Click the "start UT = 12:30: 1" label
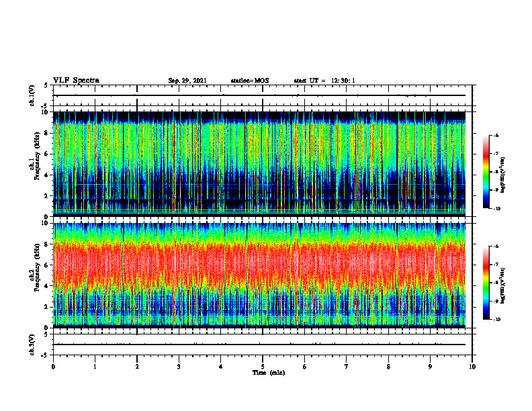Screen dimensions: 532x411 coord(324,81)
